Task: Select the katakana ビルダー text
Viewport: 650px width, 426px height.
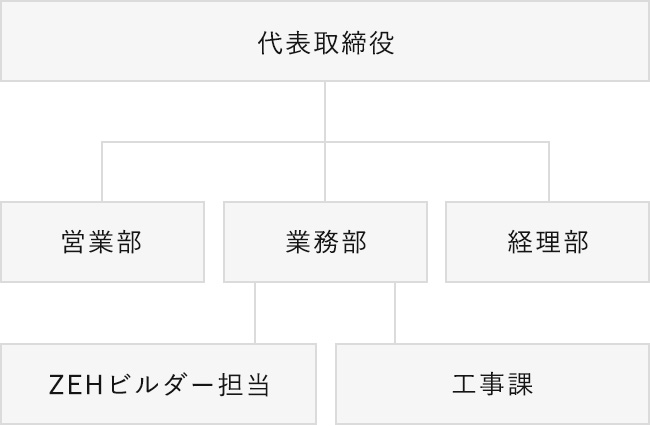Action: click(x=162, y=385)
